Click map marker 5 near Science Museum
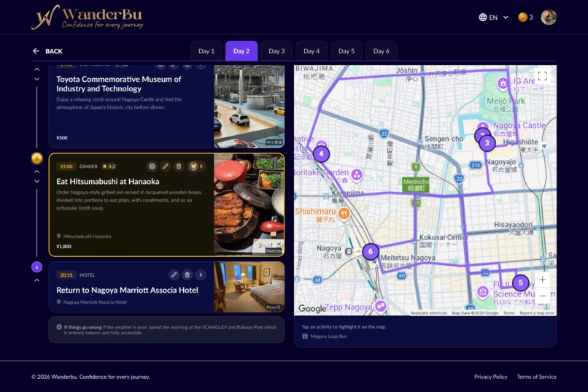The width and height of the screenshot is (588, 392). (x=520, y=283)
